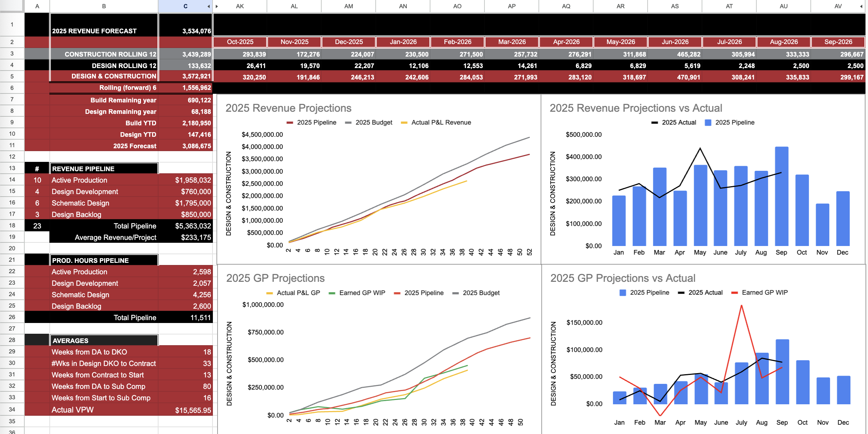Click the black 2025 Actual legend marker in GP vs Actual chart
The height and width of the screenshot is (434, 868).
(681, 293)
